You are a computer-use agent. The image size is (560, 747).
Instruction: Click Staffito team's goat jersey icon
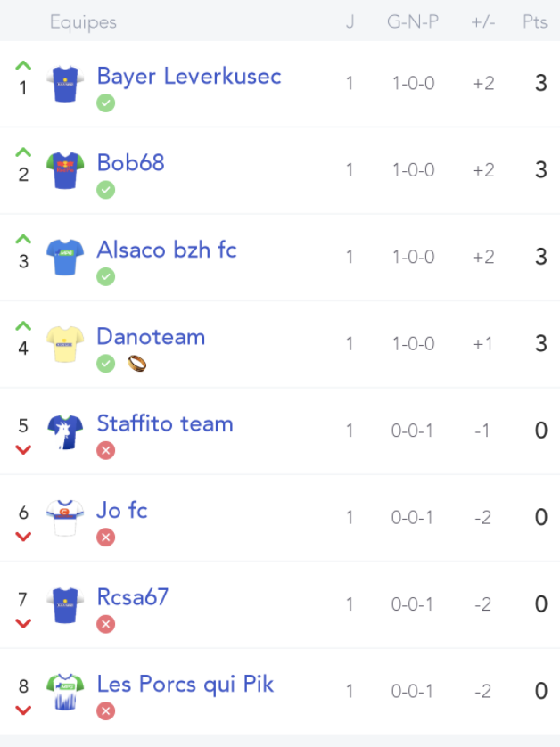pyautogui.click(x=65, y=431)
